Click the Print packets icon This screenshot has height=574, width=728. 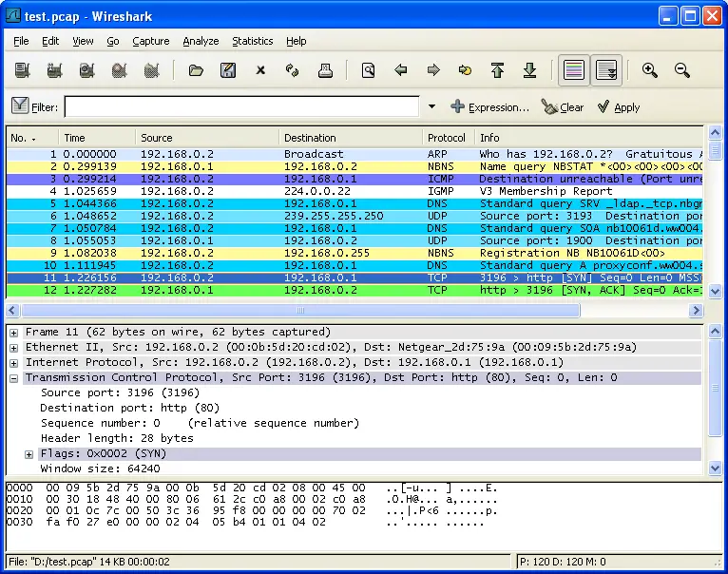(324, 70)
